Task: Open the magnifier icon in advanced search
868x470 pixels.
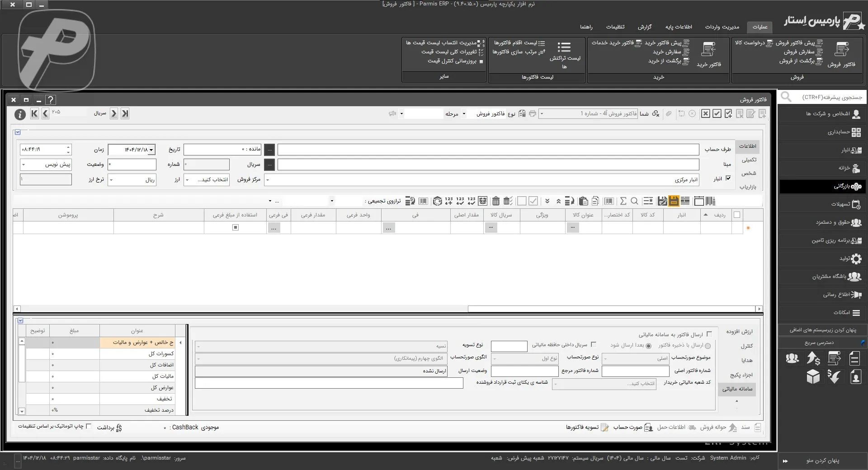Action: point(786,97)
